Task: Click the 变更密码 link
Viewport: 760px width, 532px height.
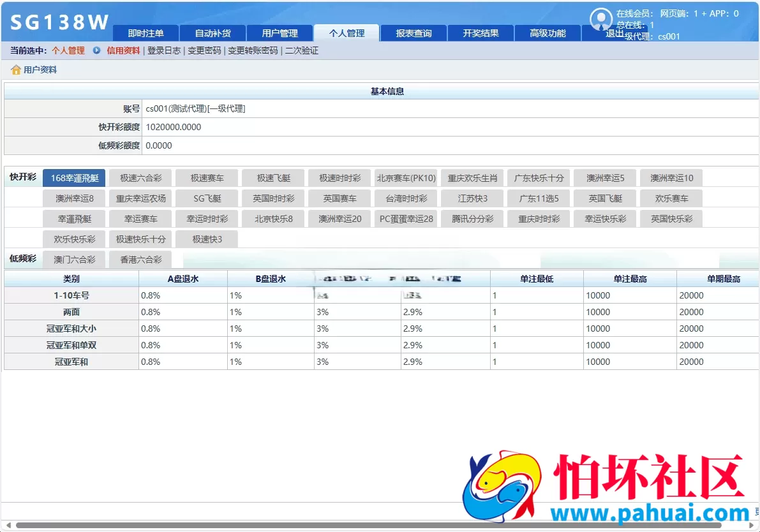Action: pos(204,50)
